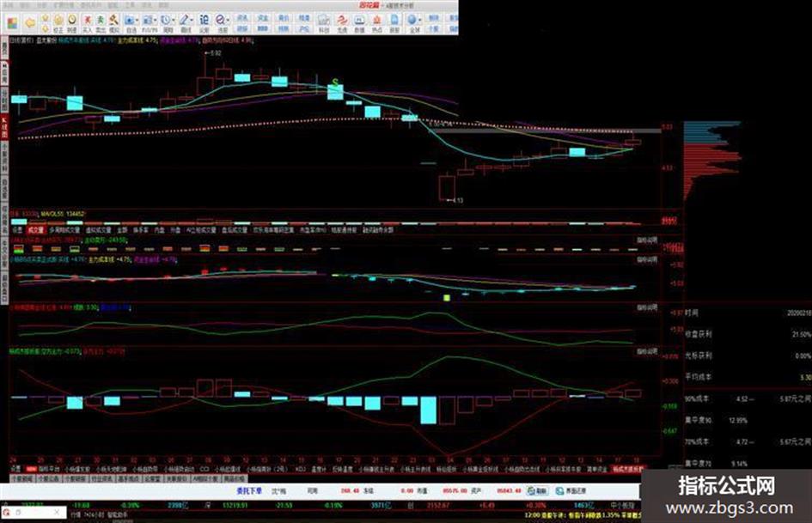Switch to the 反转温度 indicator tab

coord(342,469)
